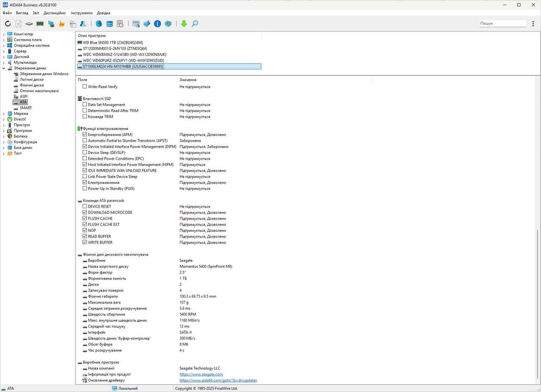Screen dimensions: 541x392
Task: Toggle the FLUSH CACHE EXT checkbox
Action: tap(85, 224)
